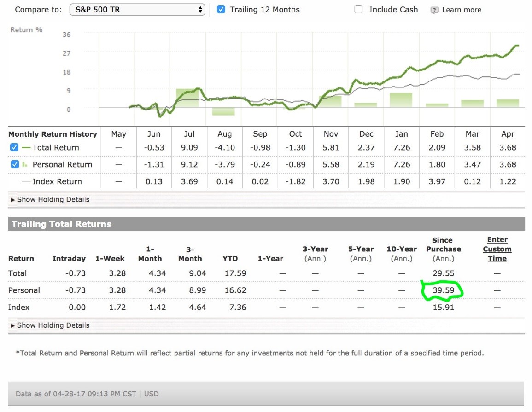The height and width of the screenshot is (412, 532).
Task: Click the YTD column header
Action: point(230,259)
